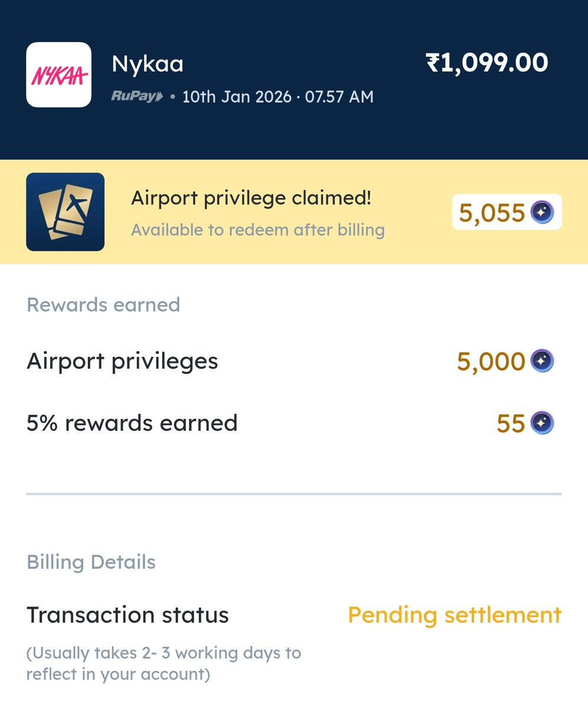Image resolution: width=588 pixels, height=708 pixels.
Task: Tap the Nykaa merchant logo
Action: (x=59, y=74)
